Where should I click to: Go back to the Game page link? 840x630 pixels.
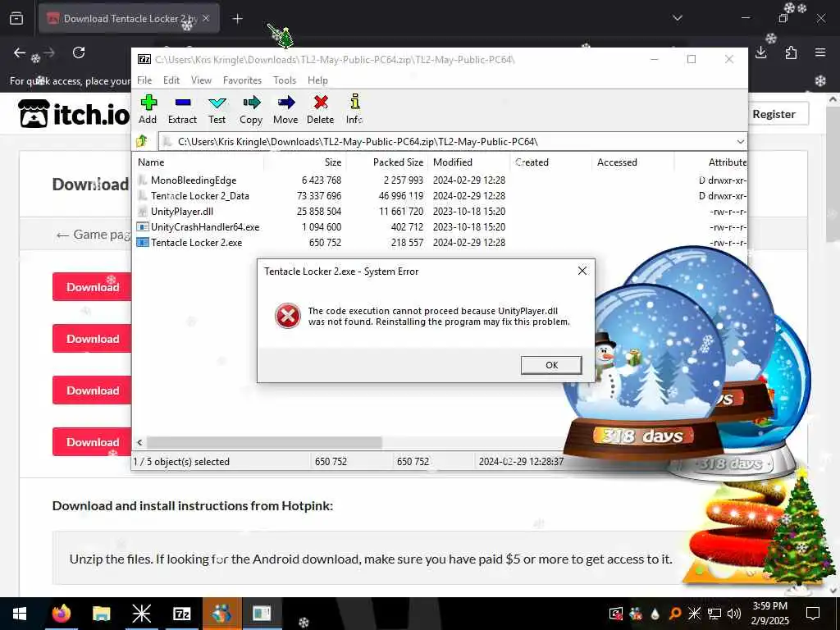click(94, 235)
